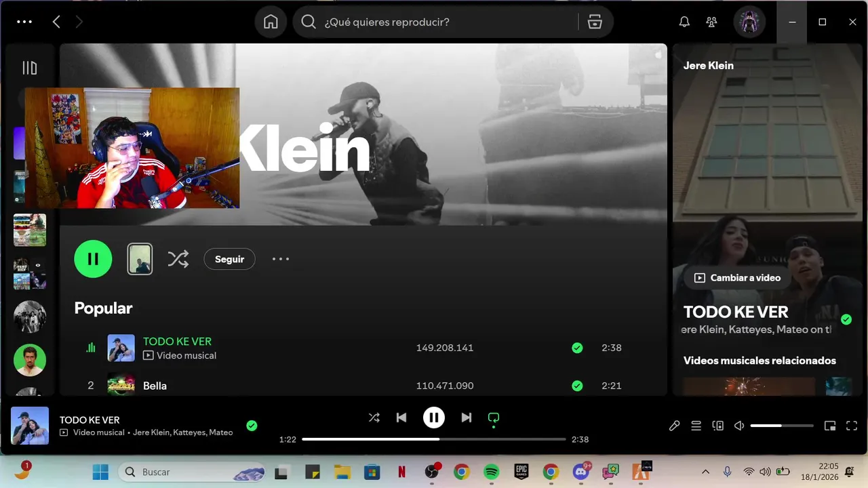Click the TODO KE VER row thumbnail

[121, 348]
